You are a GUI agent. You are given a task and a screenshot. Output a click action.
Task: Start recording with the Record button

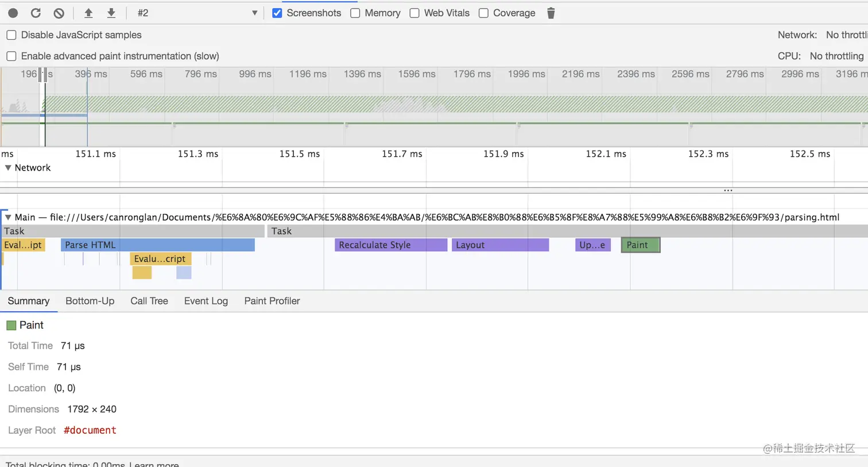13,13
